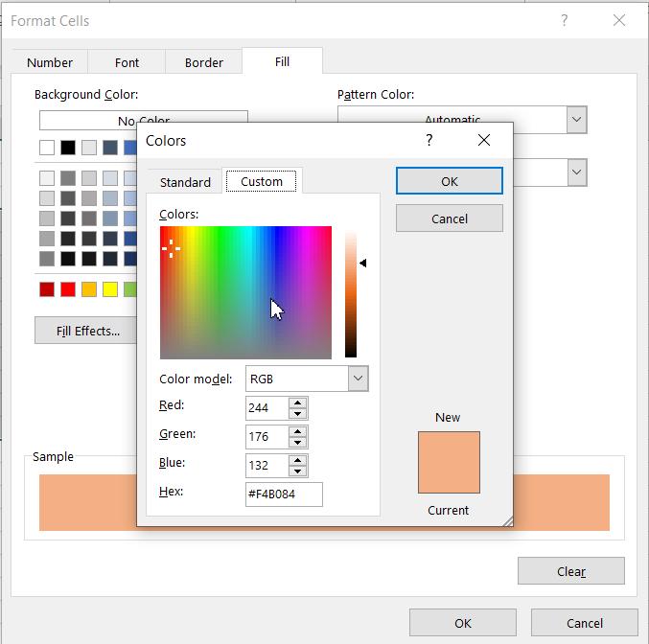Click the Format Cells help question mark
649x644 pixels.
[x=564, y=20]
